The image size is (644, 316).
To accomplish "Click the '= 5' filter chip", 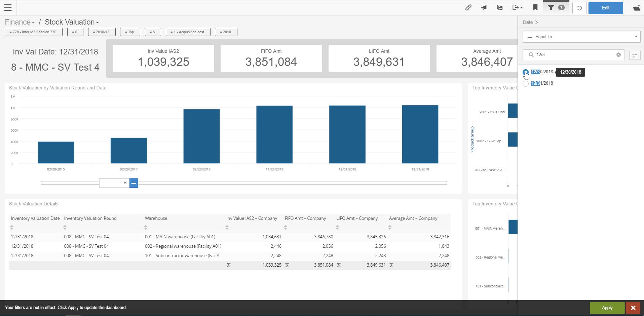I will click(x=153, y=32).
